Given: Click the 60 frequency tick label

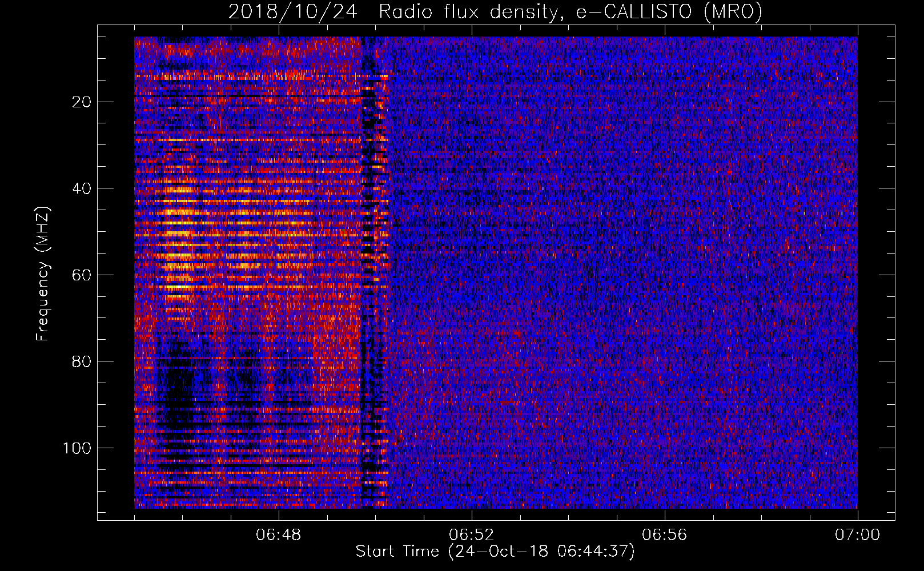Looking at the screenshot, I should click(82, 275).
